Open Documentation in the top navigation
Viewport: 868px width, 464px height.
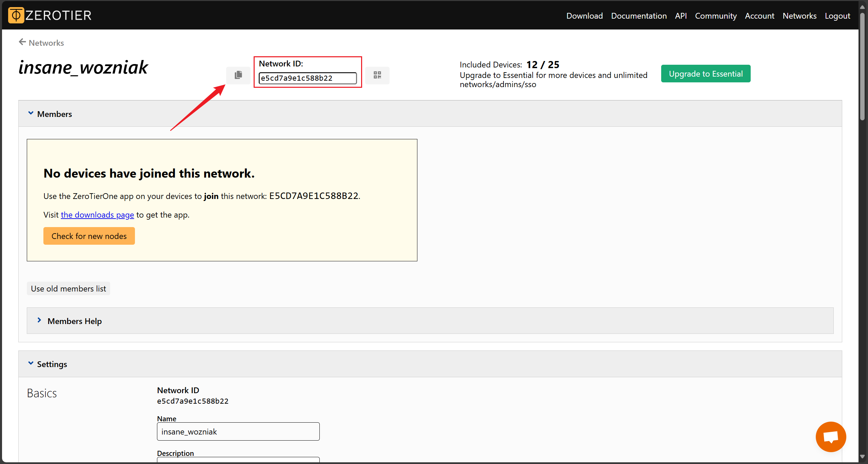pos(638,16)
